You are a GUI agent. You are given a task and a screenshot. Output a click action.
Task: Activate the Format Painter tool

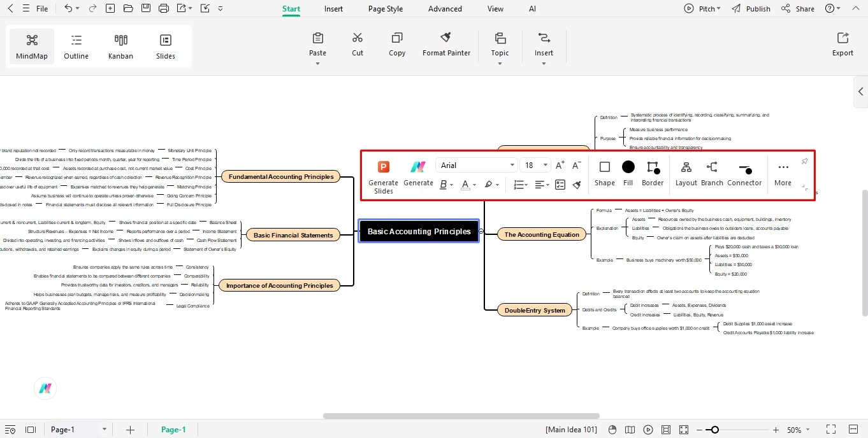[446, 43]
